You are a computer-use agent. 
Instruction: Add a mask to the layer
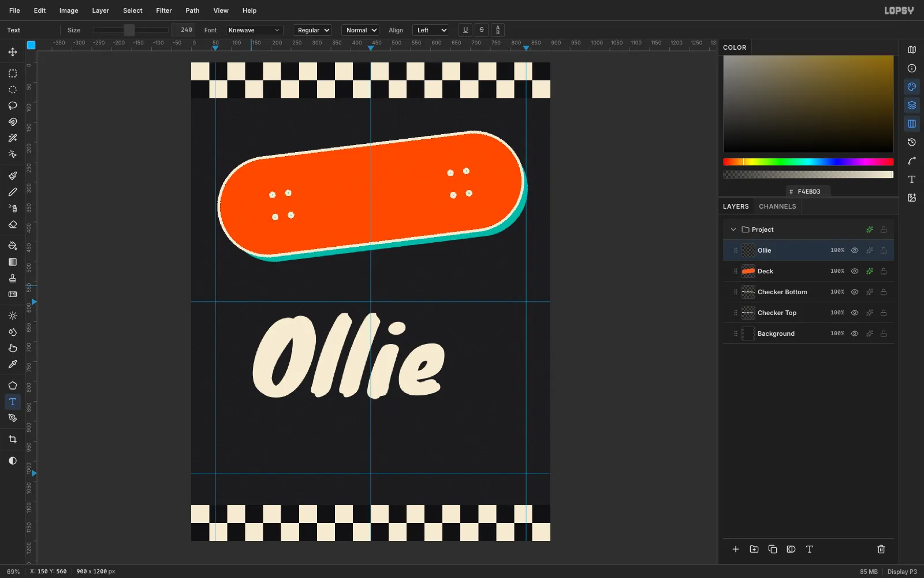(791, 549)
